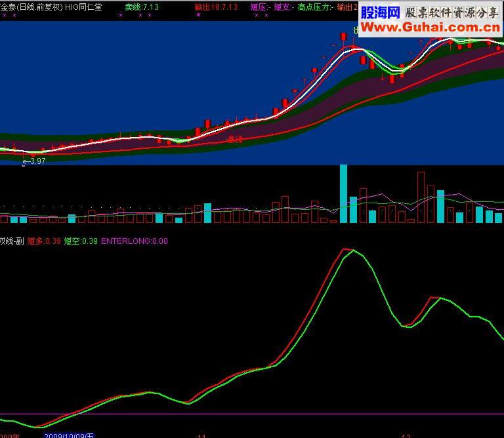Click the green 高点压力:- label
The width and height of the screenshot is (504, 438).
click(316, 7)
